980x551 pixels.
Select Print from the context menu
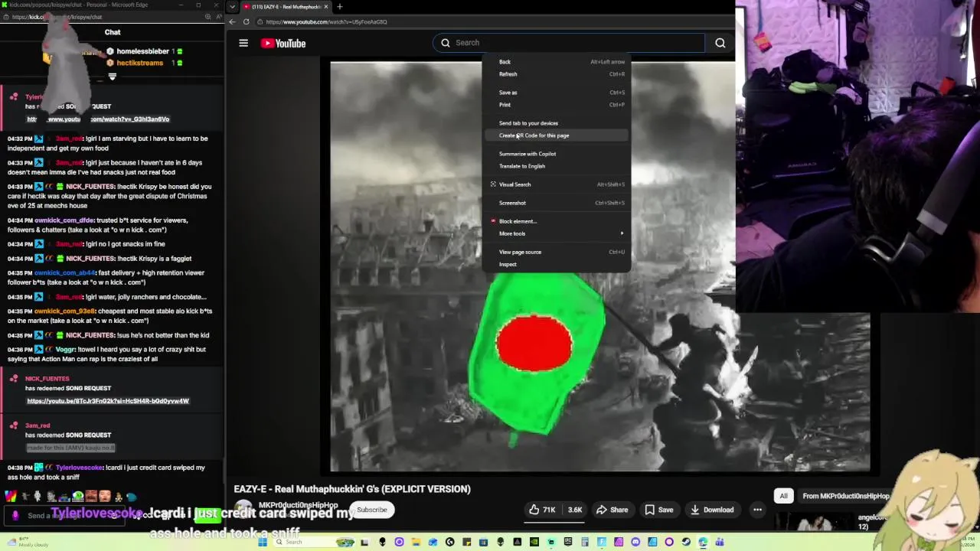(557, 105)
